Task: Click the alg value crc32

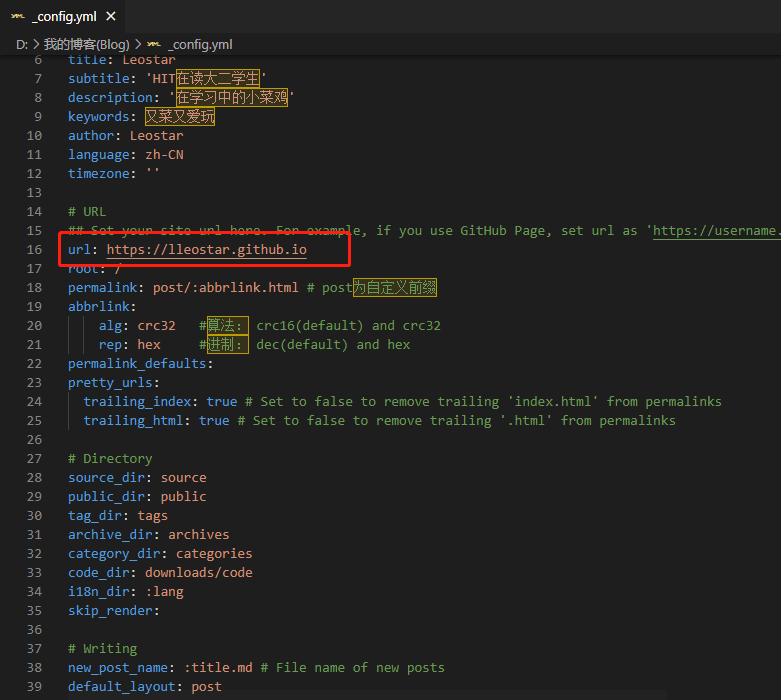Action: point(156,325)
